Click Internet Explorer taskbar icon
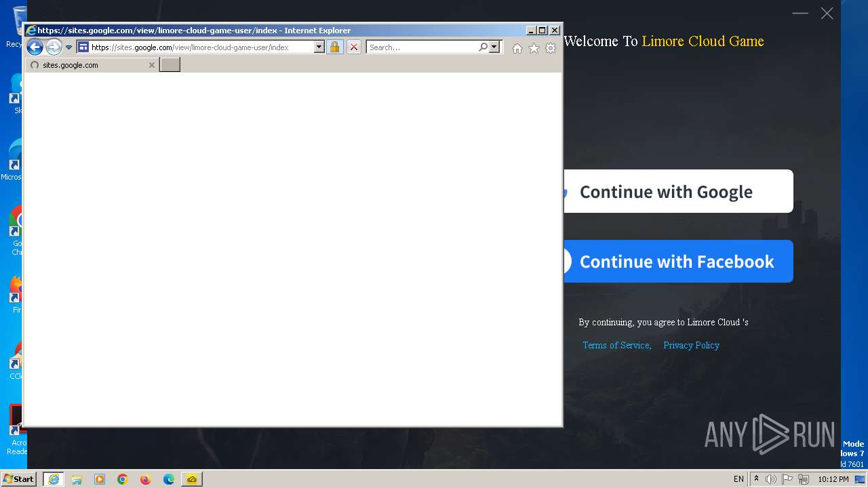 [54, 479]
